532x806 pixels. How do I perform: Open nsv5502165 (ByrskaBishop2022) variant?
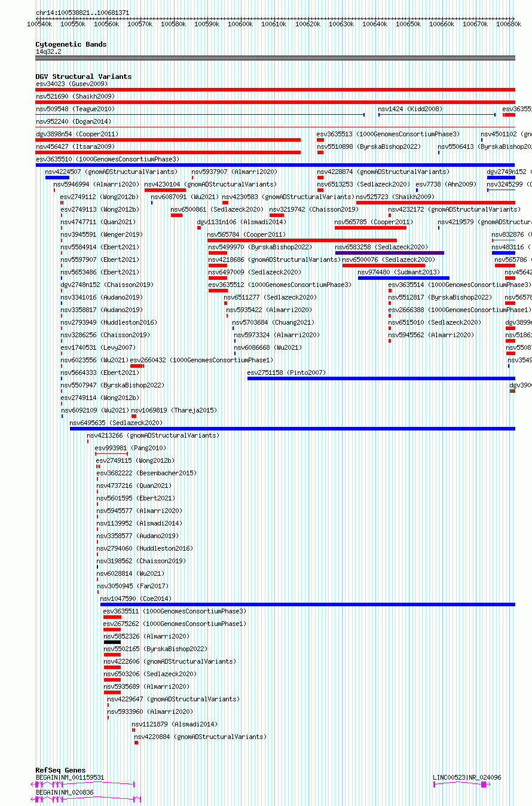(x=155, y=649)
